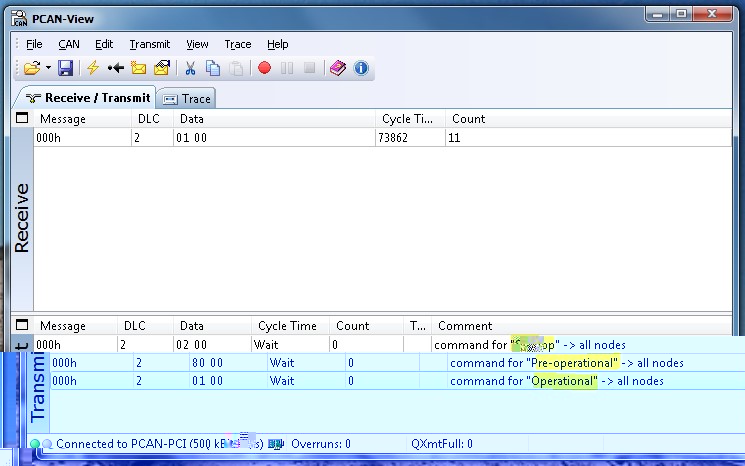Switch to the Receive / Transmit tab
Viewport: 745px width, 466px height.
pos(88,98)
